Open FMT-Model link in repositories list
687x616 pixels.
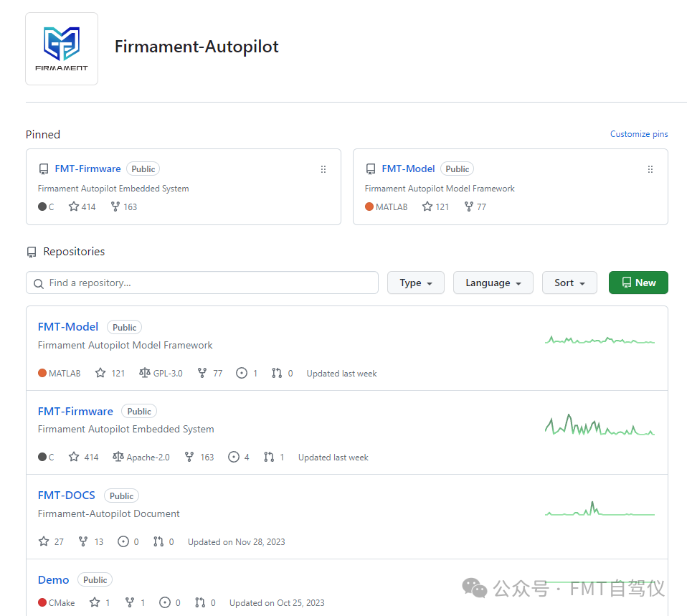[x=67, y=326]
